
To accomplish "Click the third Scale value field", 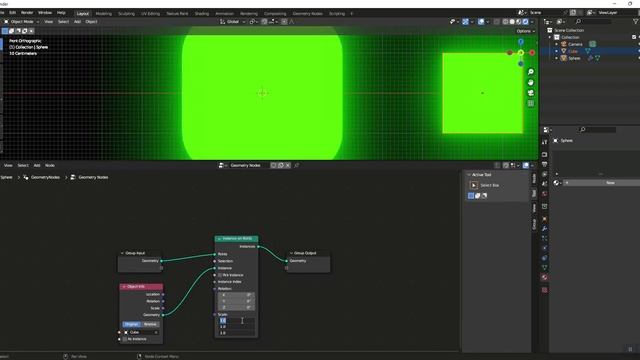I will coord(236,333).
